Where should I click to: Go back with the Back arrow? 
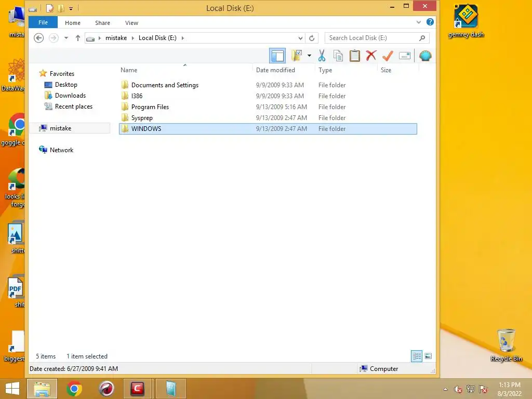coord(38,38)
